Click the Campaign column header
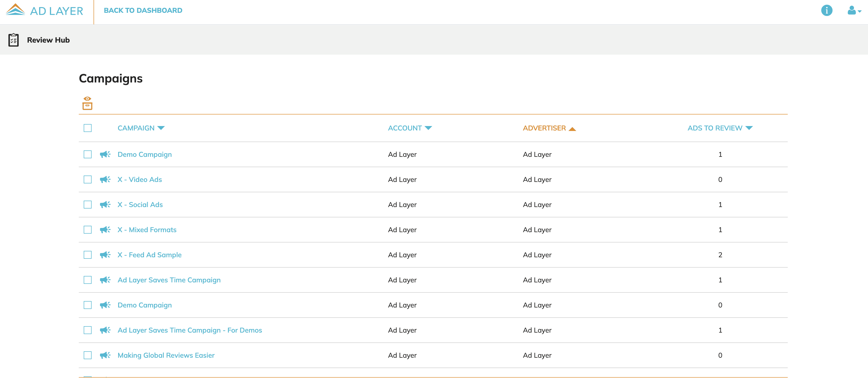Viewport: 868px width, 387px height. tap(136, 128)
